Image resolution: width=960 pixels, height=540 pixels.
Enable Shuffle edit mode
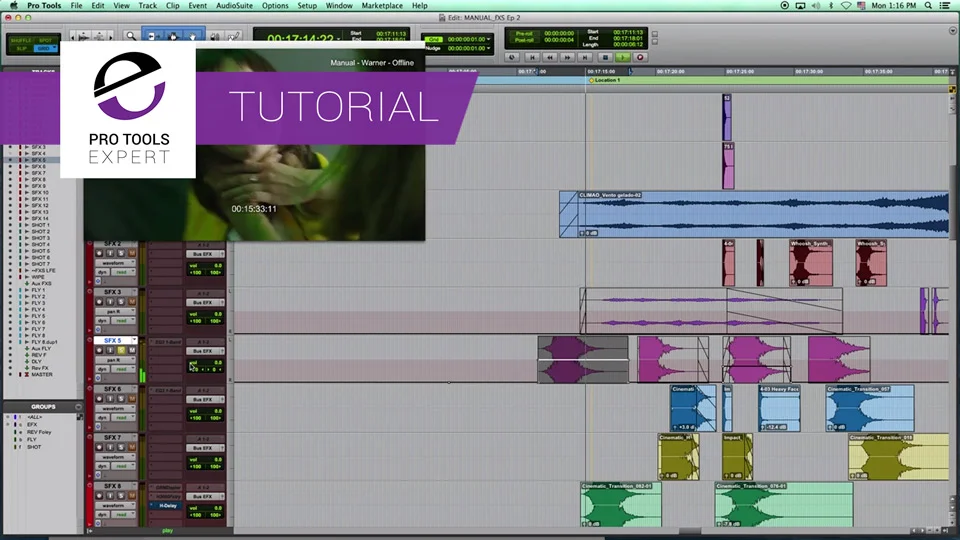click(22, 40)
